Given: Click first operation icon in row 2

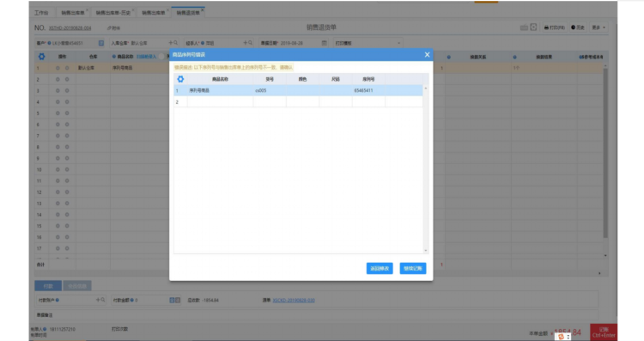Looking at the screenshot, I should click(58, 79).
